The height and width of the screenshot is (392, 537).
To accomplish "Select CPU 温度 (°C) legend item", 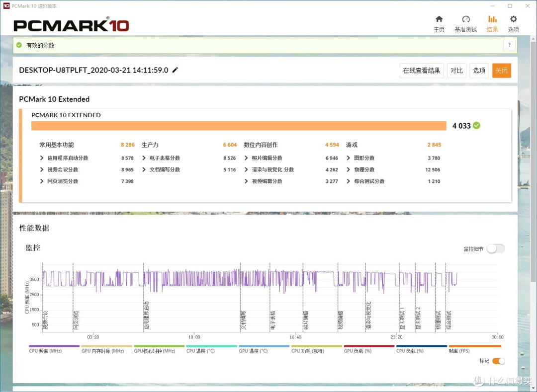I will point(211,349).
